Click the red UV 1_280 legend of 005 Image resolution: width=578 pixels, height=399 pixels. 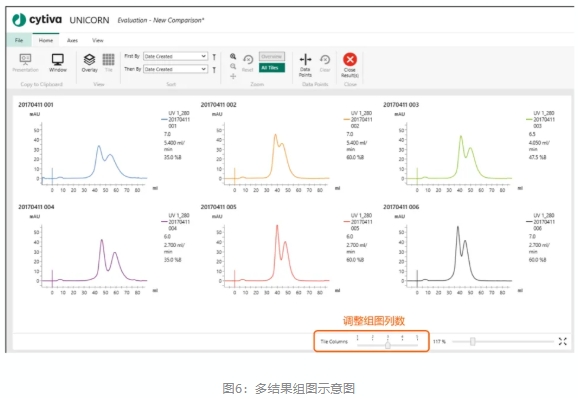(358, 222)
